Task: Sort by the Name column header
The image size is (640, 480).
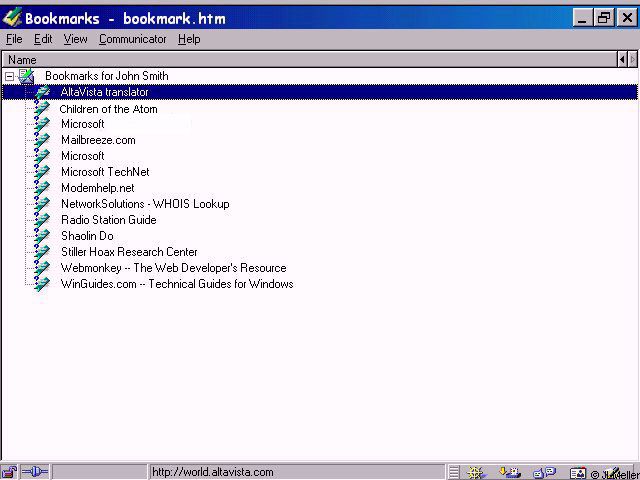Action: click(x=310, y=60)
